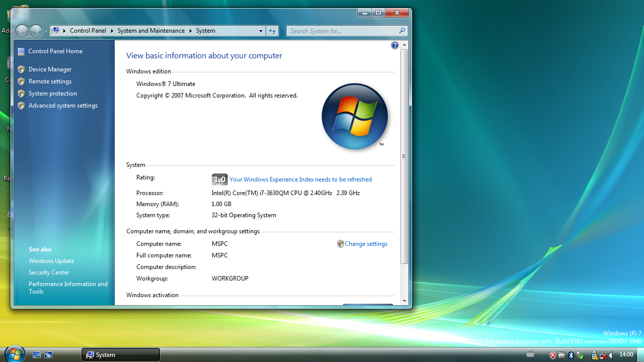
Task: Refresh the Windows Experience Index link
Action: click(300, 179)
